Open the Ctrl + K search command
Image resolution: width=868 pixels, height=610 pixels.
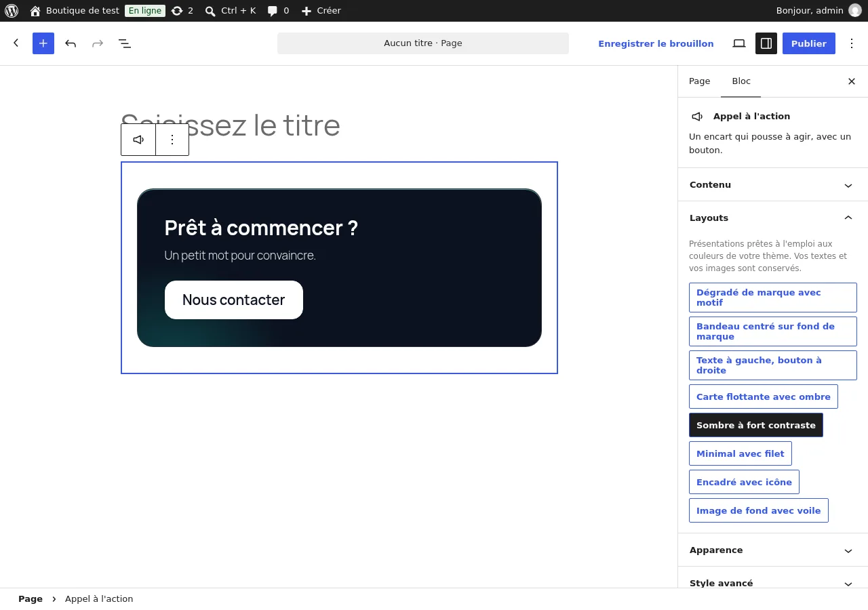(x=230, y=11)
